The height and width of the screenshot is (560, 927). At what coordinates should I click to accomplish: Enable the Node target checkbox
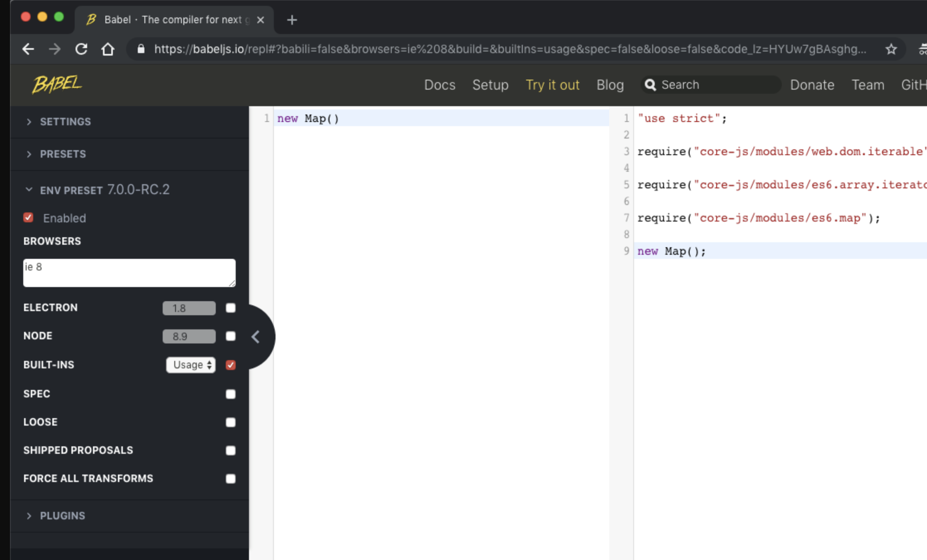[230, 336]
